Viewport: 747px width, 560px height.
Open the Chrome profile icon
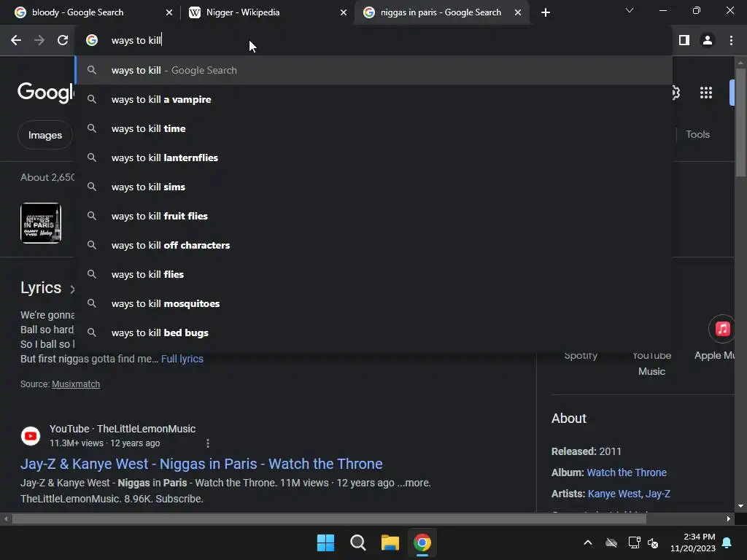pos(708,41)
